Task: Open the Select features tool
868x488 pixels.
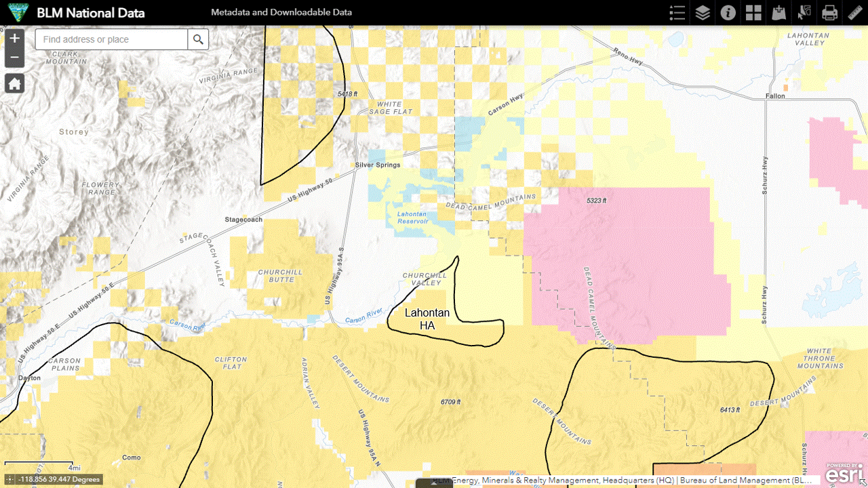Action: pyautogui.click(x=804, y=13)
